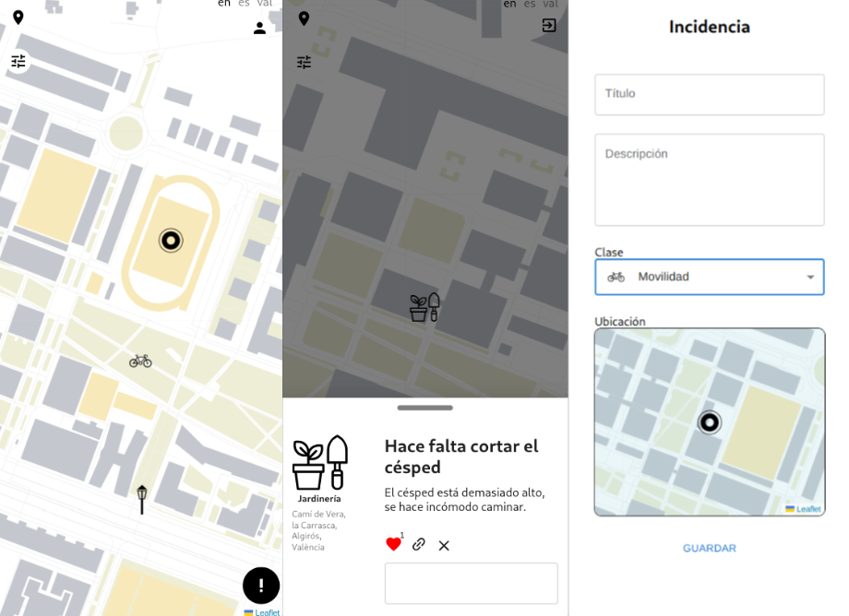Open the user profile icon
Image resolution: width=849 pixels, height=616 pixels.
[x=259, y=29]
